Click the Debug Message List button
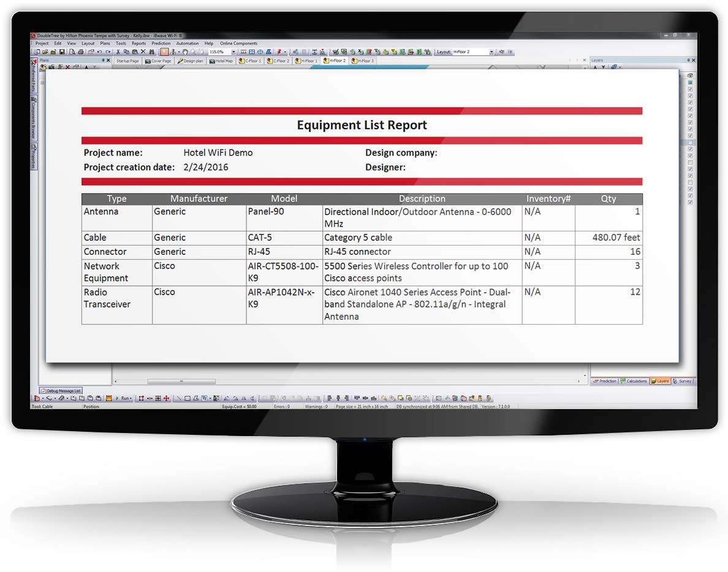The width and height of the screenshot is (728, 572). tap(61, 391)
